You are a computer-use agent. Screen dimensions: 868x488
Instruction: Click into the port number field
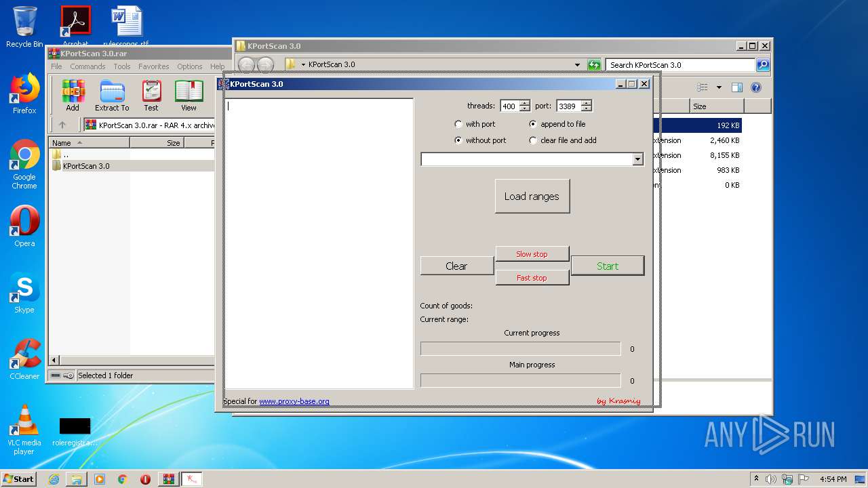568,106
